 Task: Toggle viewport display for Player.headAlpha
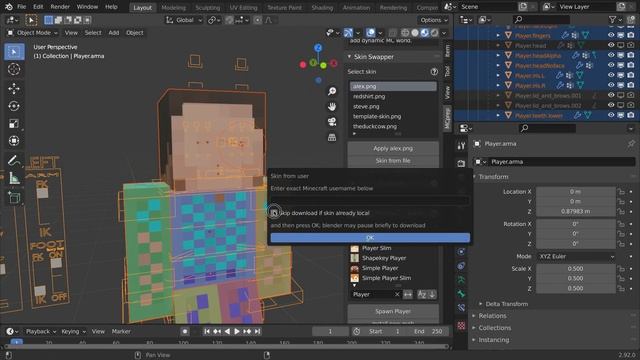point(620,56)
